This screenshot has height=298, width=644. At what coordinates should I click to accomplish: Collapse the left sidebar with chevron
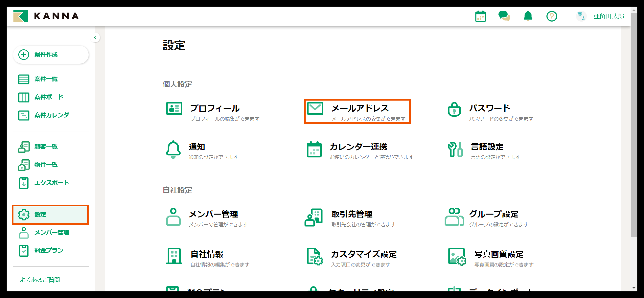pyautogui.click(x=95, y=37)
